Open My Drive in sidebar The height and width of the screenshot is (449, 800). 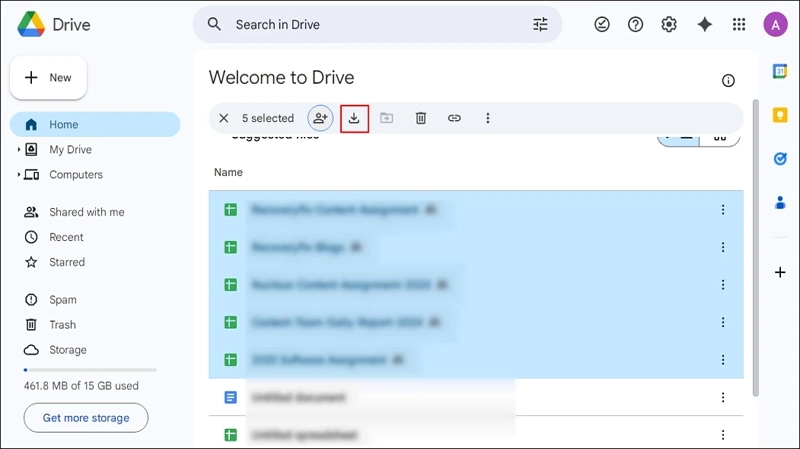coord(70,149)
